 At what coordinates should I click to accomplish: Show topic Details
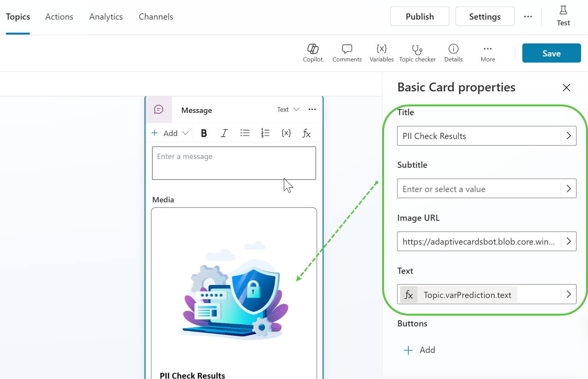pos(453,49)
